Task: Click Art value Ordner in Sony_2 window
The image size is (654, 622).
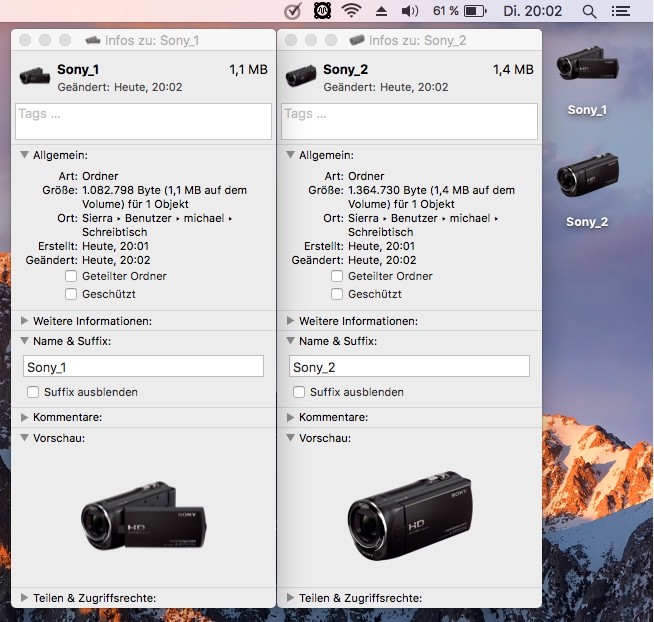Action: coord(366,176)
